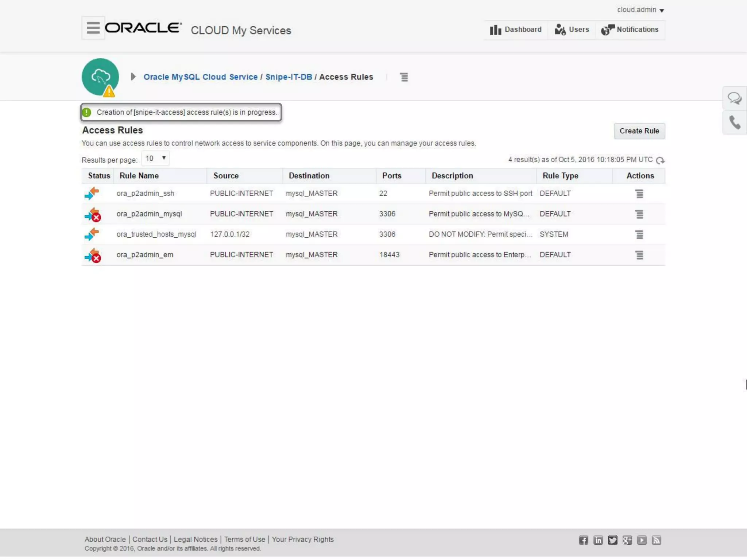Open the Snipe-IT-DB breadcrumb link
747x560 pixels.
tap(289, 77)
